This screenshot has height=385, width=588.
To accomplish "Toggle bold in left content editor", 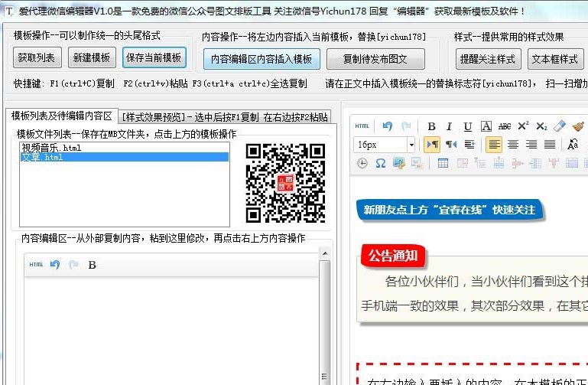I will click(x=93, y=265).
